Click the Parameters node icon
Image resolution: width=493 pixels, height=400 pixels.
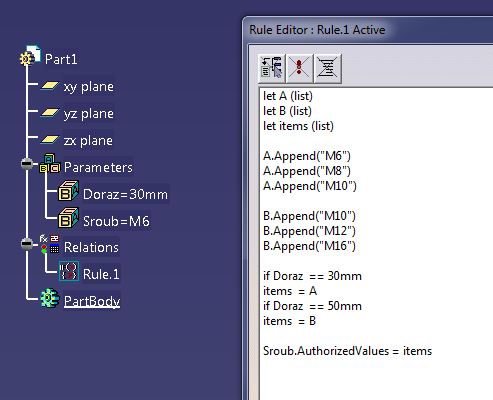50,163
